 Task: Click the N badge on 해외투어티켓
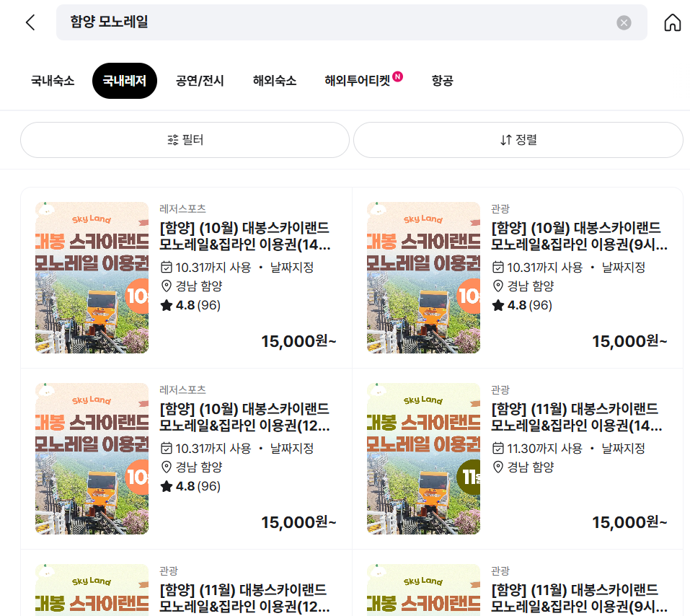click(x=398, y=76)
